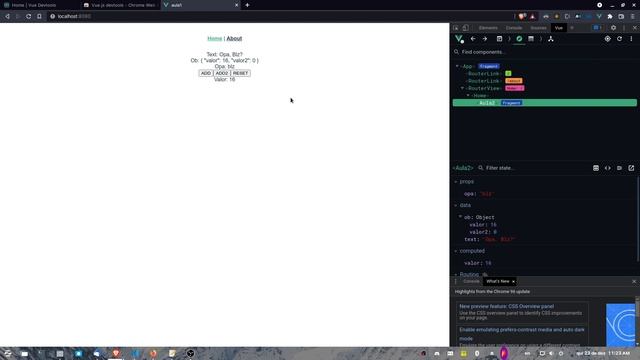
Task: Select the first RouterLink tree item
Action: click(484, 73)
